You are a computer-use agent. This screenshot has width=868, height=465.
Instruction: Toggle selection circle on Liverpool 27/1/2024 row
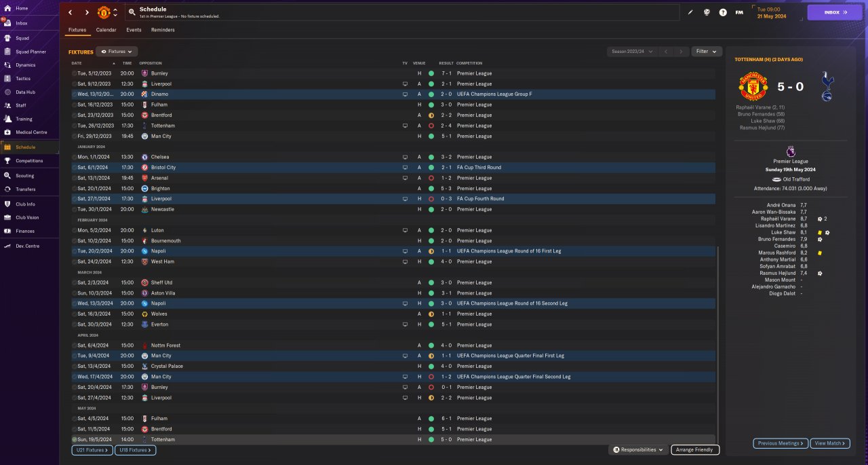point(74,199)
